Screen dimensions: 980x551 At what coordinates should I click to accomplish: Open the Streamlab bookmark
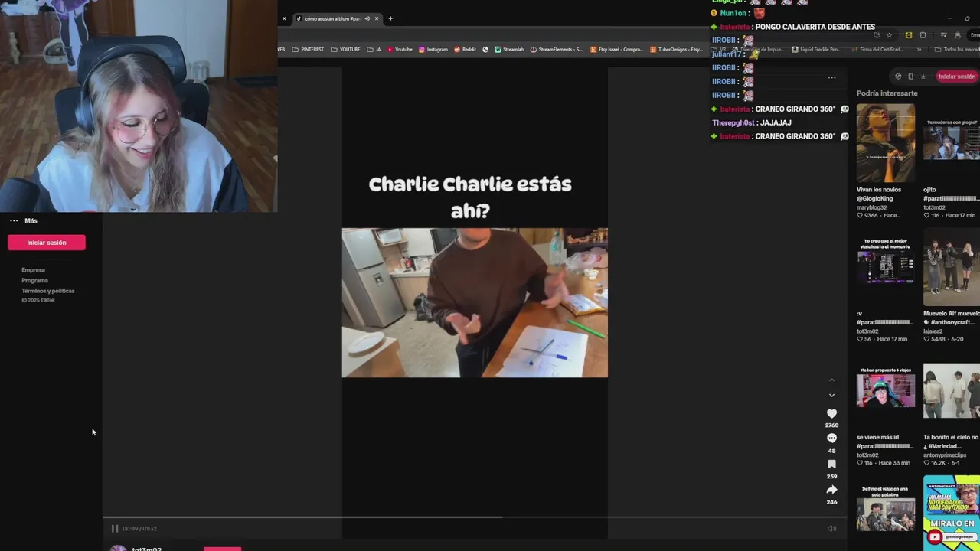509,49
